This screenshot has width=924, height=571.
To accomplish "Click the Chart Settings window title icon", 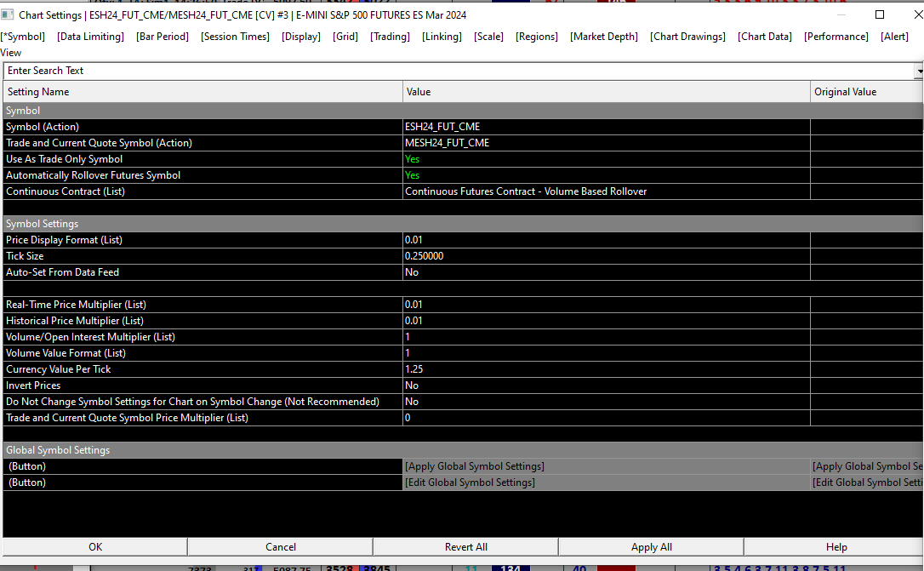I will click(8, 14).
